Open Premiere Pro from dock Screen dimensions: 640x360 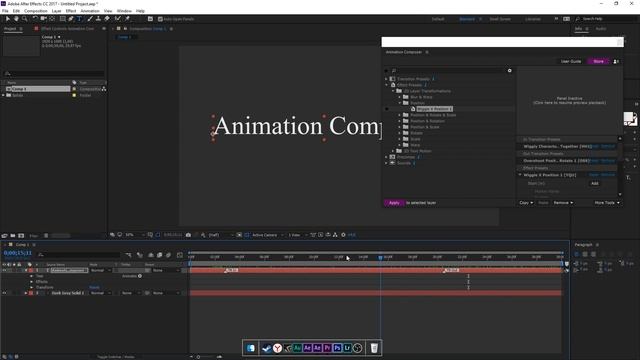point(327,348)
